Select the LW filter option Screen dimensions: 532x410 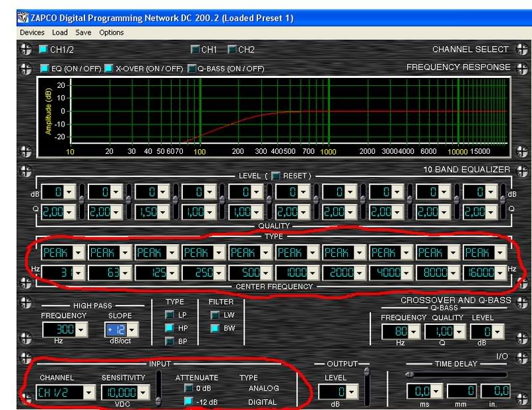click(x=215, y=315)
